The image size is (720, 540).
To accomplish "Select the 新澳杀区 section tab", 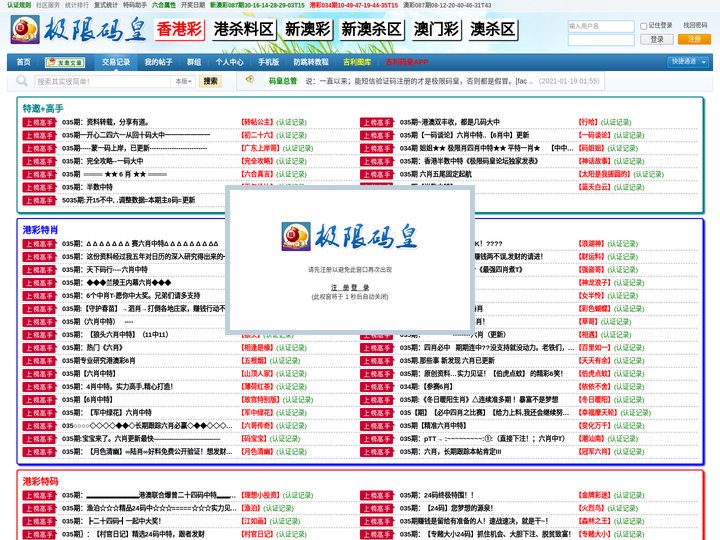I will [x=371, y=30].
